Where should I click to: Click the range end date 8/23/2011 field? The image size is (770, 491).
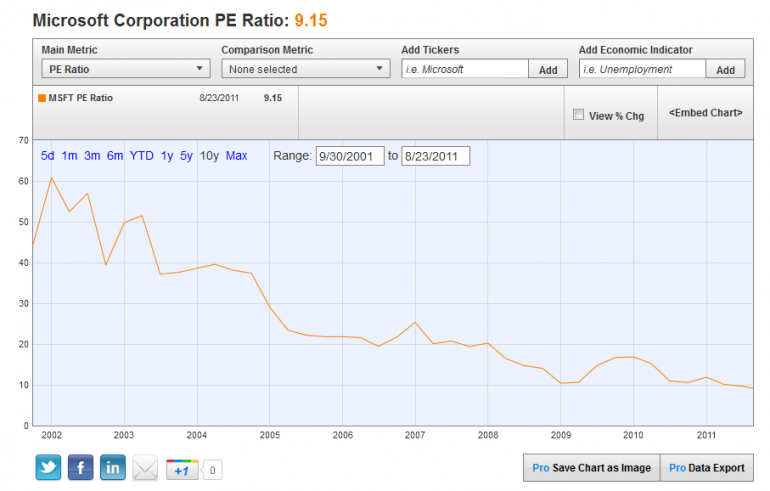pyautogui.click(x=436, y=156)
